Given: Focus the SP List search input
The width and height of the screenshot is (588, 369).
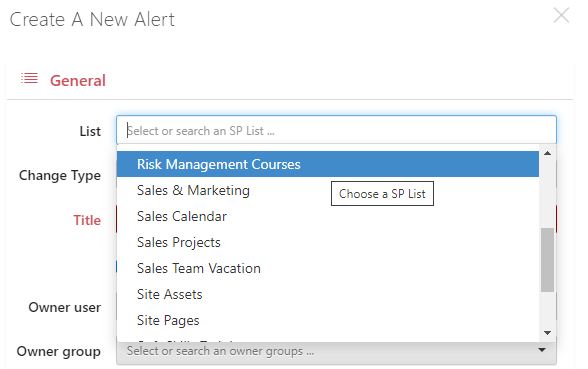Looking at the screenshot, I should click(336, 130).
